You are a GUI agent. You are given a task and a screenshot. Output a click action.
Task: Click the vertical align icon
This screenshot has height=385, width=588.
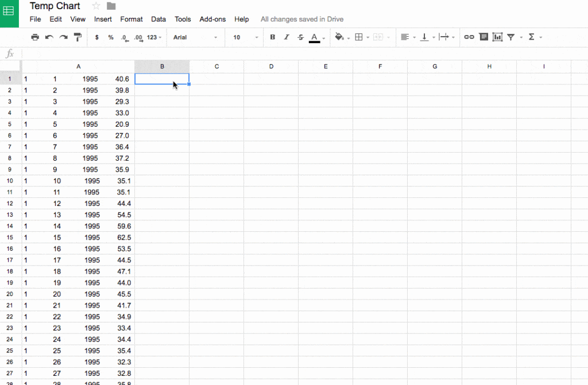pyautogui.click(x=424, y=37)
